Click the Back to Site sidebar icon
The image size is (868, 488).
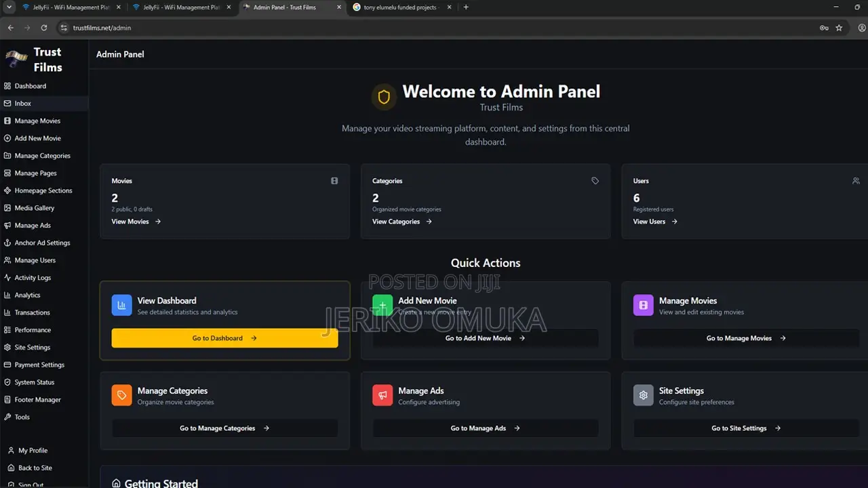pyautogui.click(x=11, y=468)
